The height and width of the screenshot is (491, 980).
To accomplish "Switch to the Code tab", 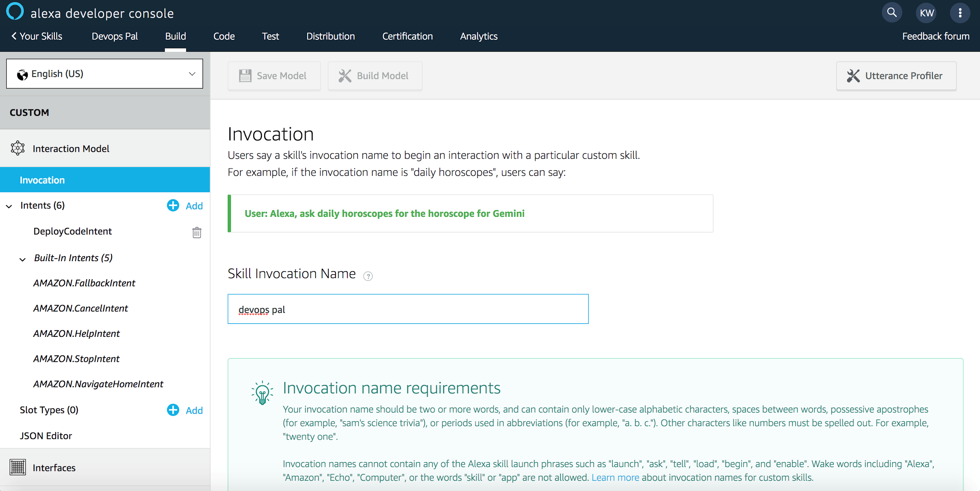I will click(223, 36).
